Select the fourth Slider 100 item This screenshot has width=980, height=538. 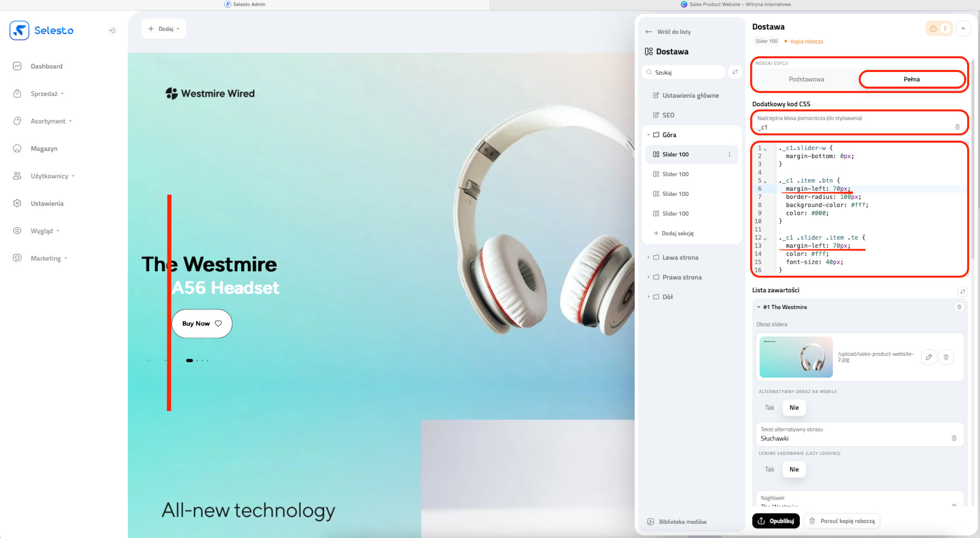tap(692, 214)
